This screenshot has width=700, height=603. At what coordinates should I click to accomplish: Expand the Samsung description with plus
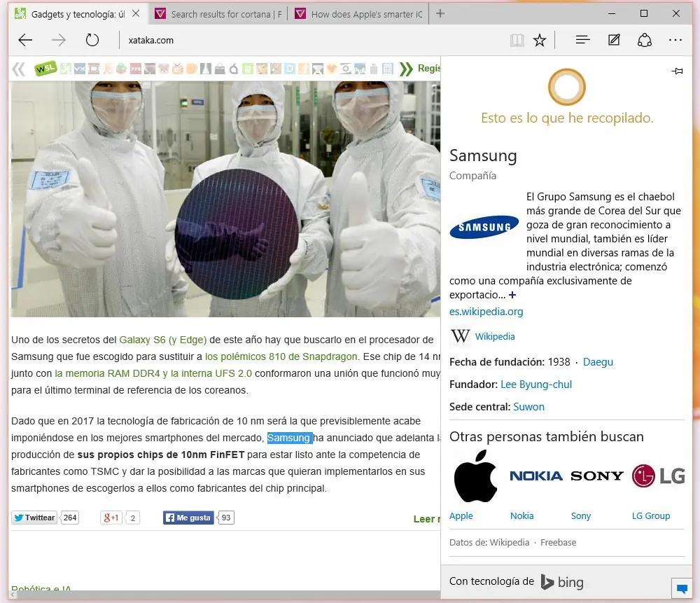512,295
